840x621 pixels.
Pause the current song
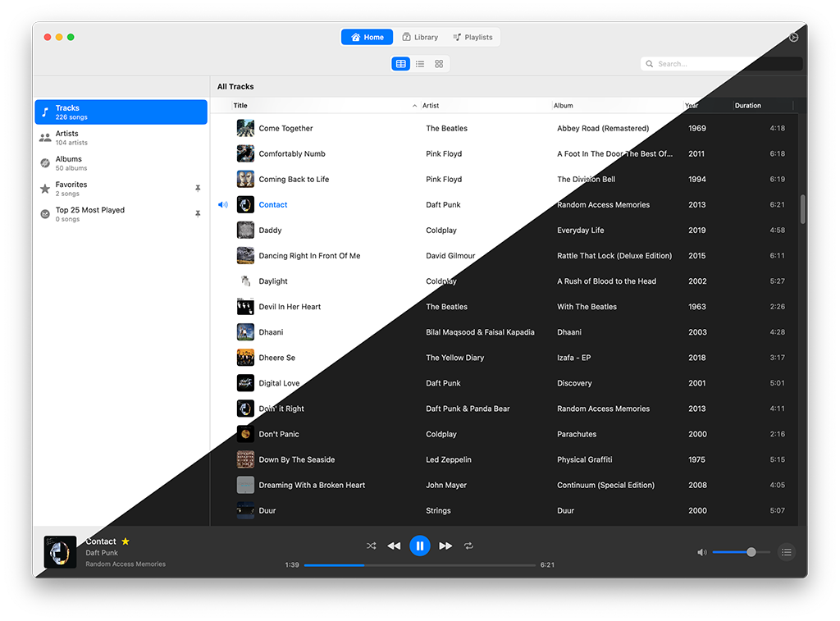(x=420, y=546)
